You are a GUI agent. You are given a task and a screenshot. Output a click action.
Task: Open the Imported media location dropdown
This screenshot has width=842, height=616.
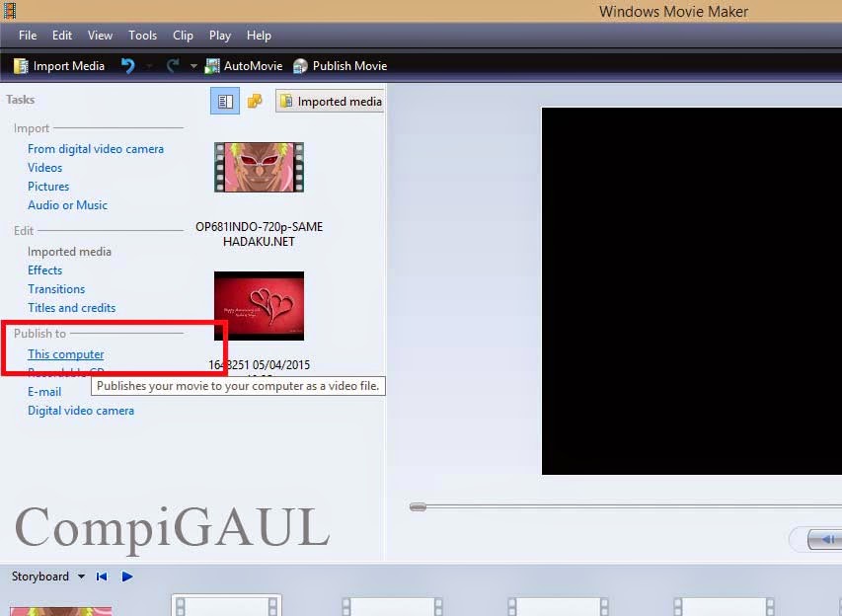(330, 101)
